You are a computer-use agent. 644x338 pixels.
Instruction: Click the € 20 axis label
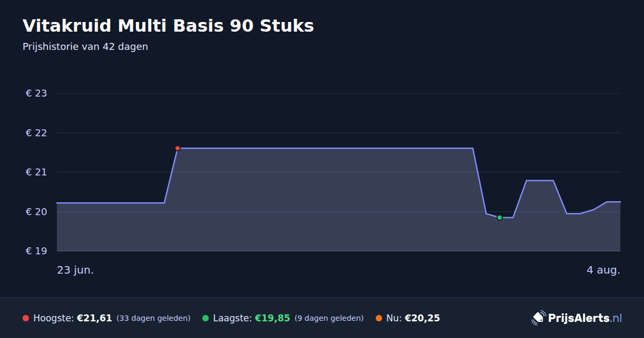click(36, 211)
